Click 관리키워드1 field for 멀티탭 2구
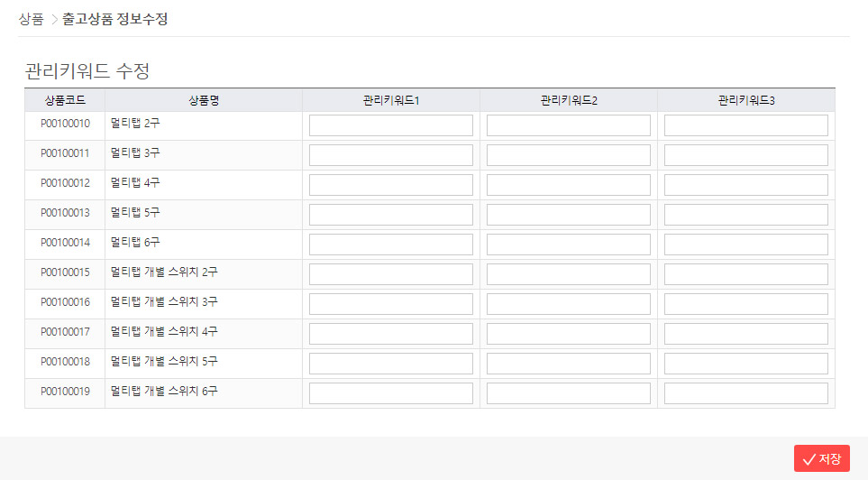The image size is (868, 480). pos(390,125)
